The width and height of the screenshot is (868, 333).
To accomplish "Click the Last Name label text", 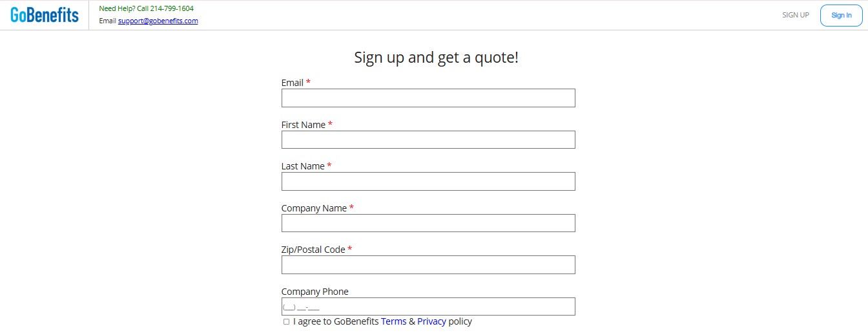I will tap(303, 166).
